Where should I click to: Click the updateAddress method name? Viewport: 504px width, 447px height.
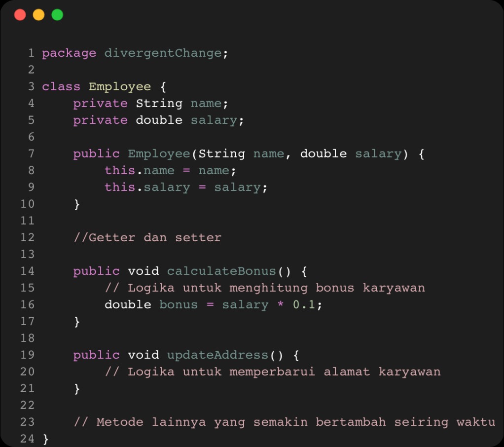click(x=218, y=355)
